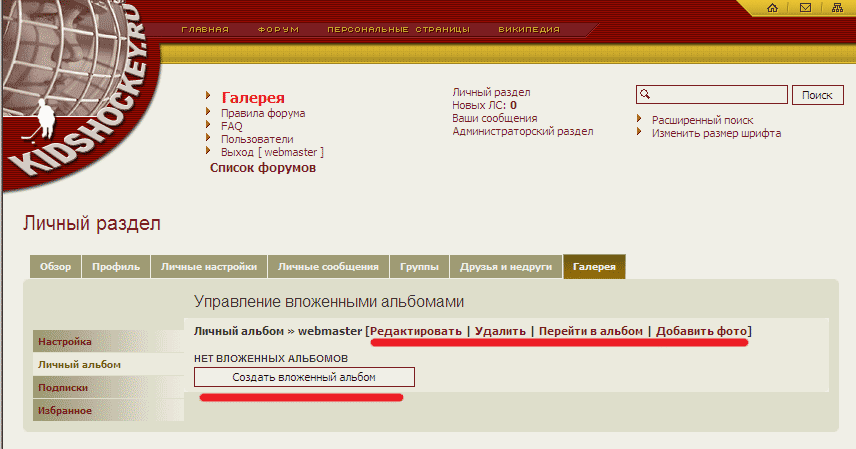
Task: Open Личный раздел link in header
Action: pyautogui.click(x=491, y=92)
